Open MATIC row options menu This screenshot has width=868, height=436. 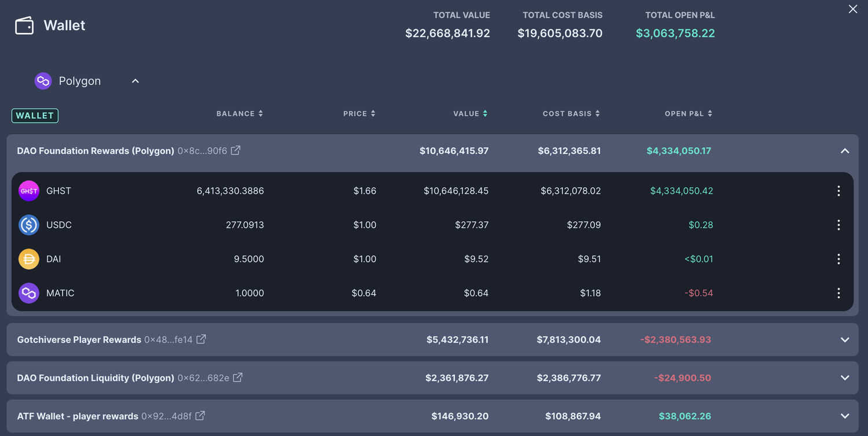[x=838, y=293]
